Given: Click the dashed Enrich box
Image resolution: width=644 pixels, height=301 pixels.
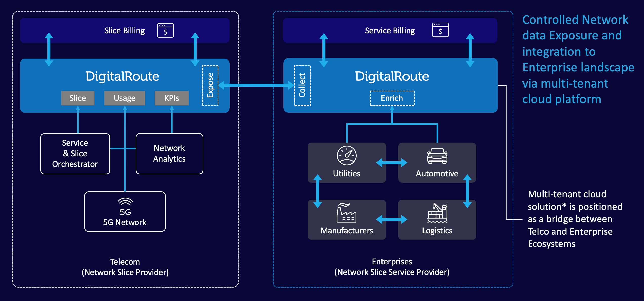Looking at the screenshot, I should pyautogui.click(x=392, y=98).
